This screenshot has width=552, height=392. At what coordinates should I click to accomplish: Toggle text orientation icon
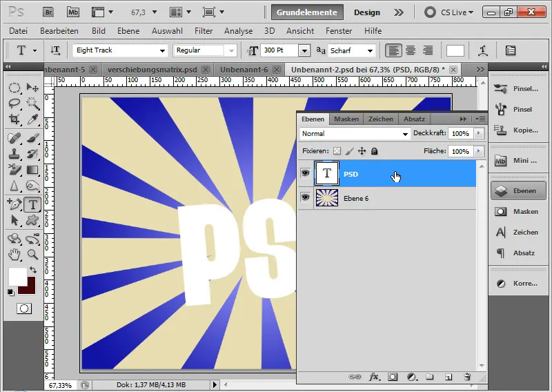pos(55,50)
